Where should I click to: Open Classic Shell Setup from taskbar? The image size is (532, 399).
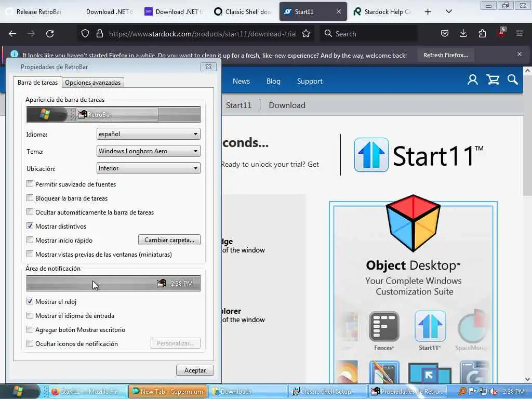(327, 392)
